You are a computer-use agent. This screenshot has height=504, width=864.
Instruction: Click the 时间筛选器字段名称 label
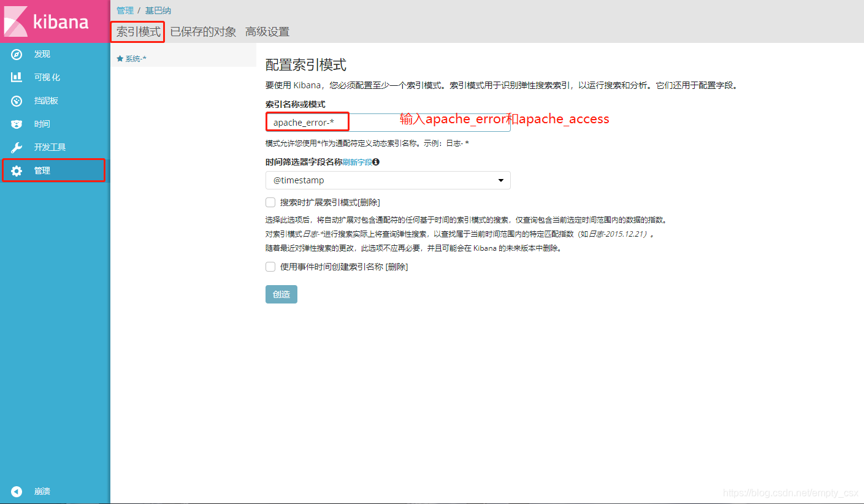pos(304,162)
